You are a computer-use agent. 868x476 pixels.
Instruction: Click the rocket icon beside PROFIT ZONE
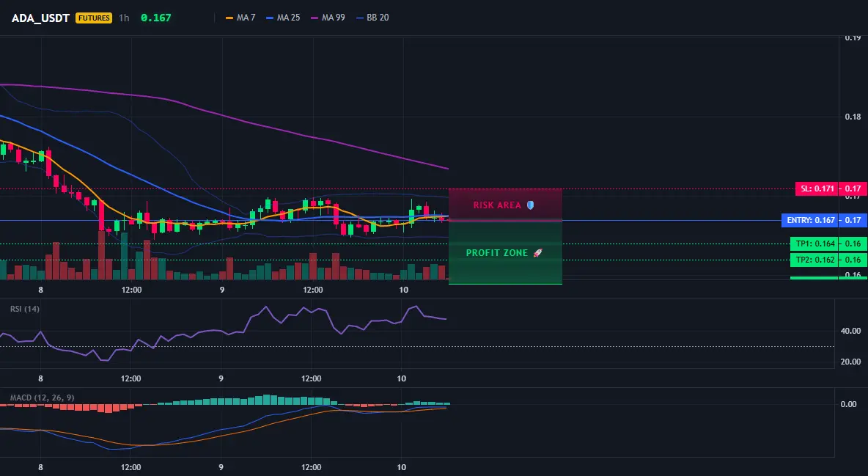coord(537,253)
